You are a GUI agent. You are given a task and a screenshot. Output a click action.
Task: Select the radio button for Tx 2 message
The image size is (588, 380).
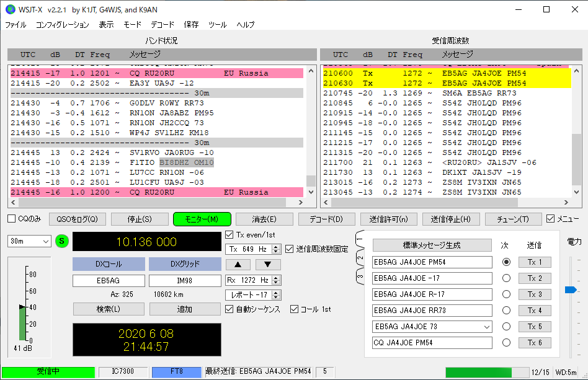506,278
